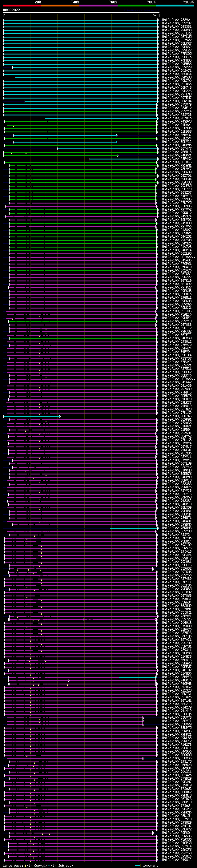This screenshot has height=868, width=197.
Task: Select label UniRef100_A8ISG0
Action: point(177,453)
